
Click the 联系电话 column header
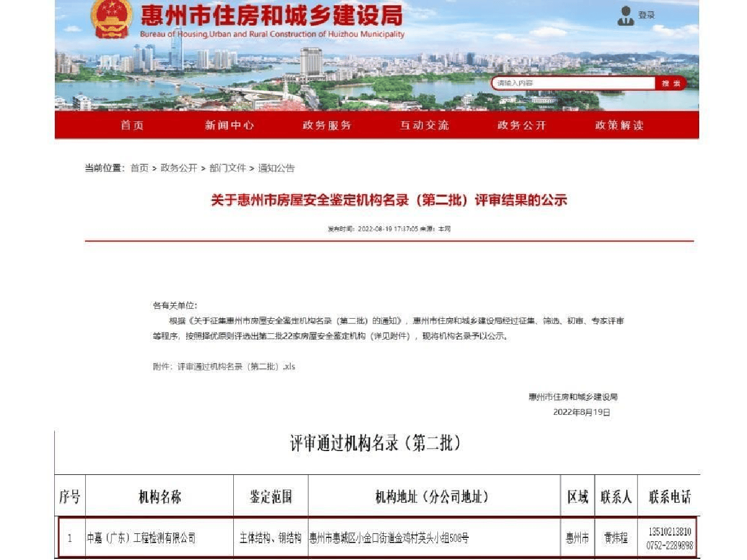[x=669, y=497]
